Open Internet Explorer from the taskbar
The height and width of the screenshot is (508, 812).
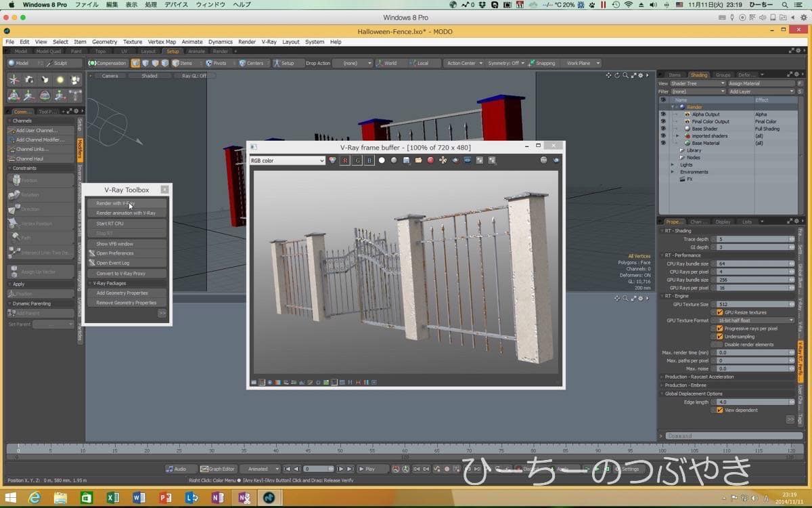pos(35,498)
